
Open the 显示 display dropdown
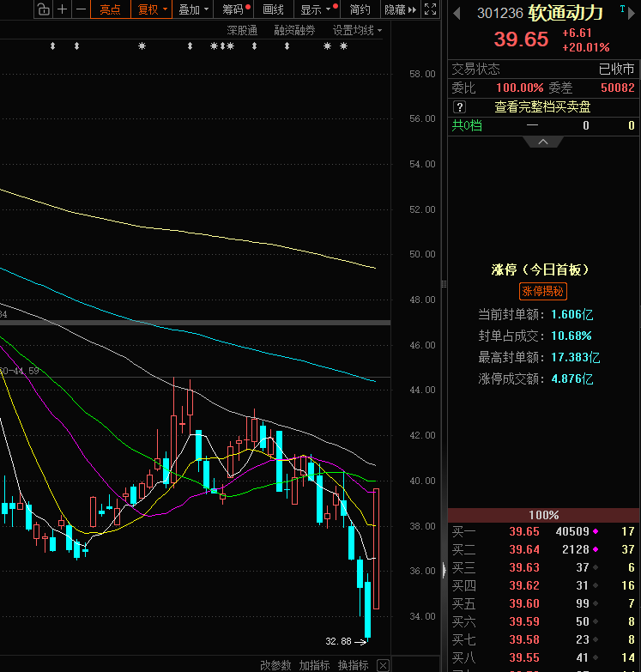316,9
